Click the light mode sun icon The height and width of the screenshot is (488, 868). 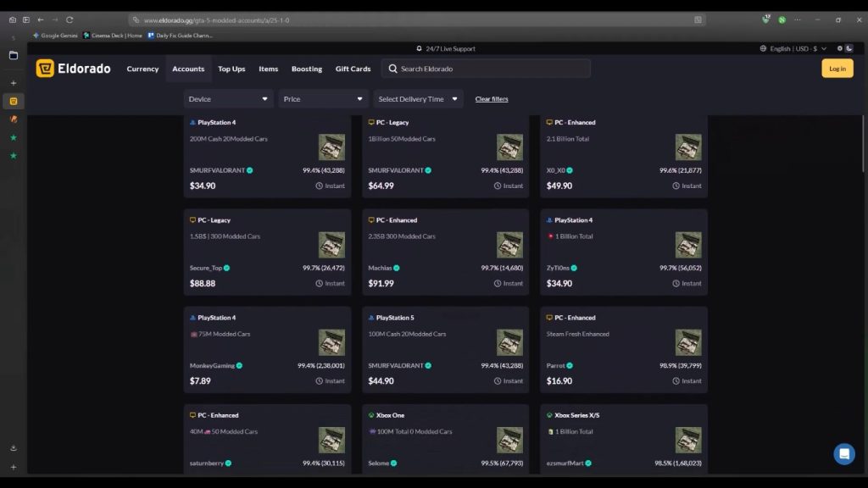840,48
